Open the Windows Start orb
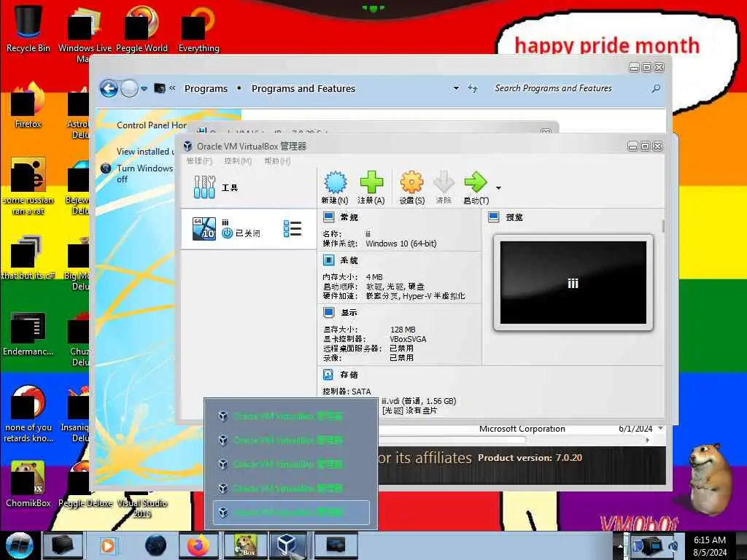This screenshot has height=560, width=747. pyautogui.click(x=20, y=545)
